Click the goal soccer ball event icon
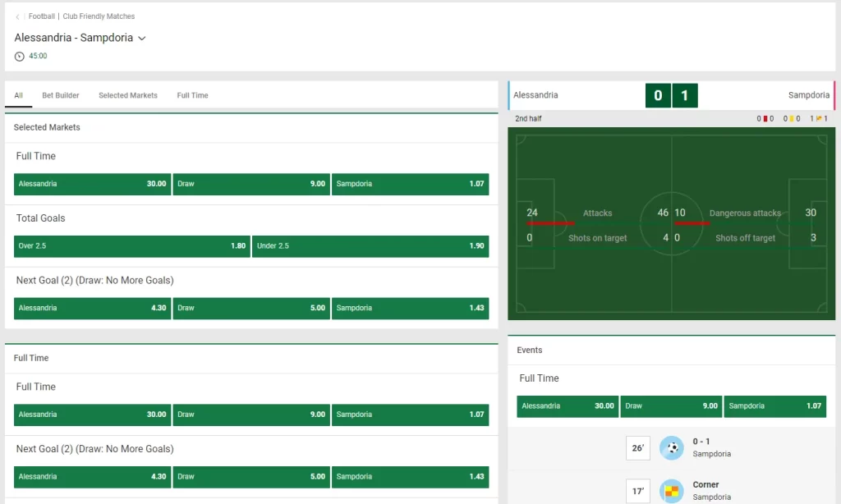Viewport: 841px width, 504px height. coord(671,447)
